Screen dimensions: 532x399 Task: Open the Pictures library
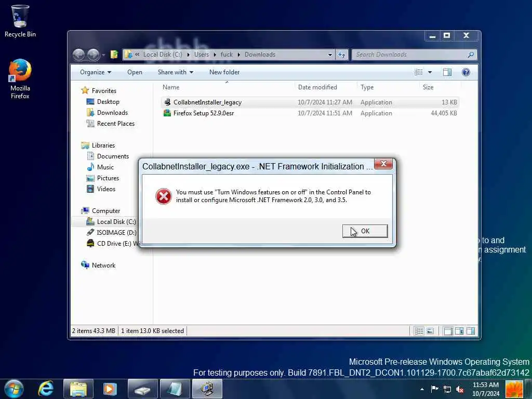(108, 178)
